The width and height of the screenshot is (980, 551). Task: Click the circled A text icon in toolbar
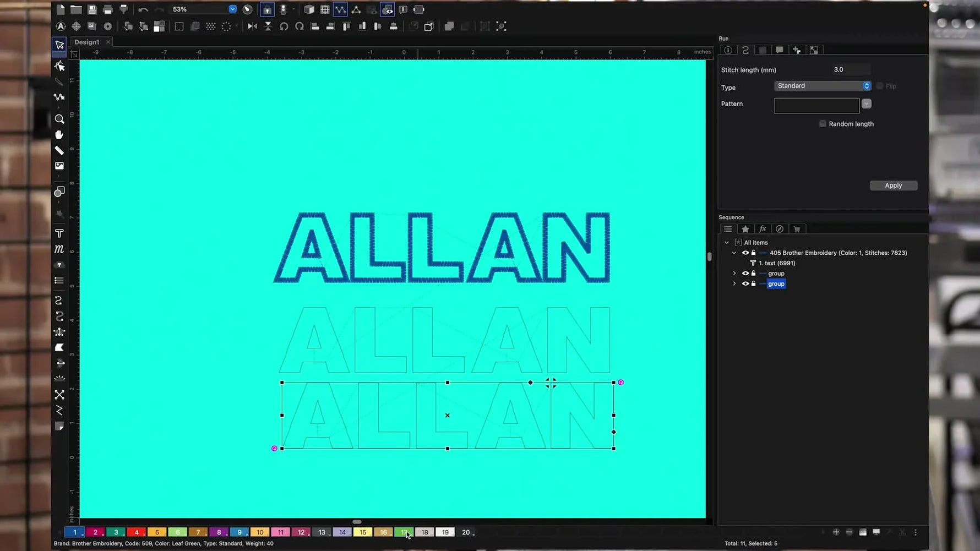click(x=61, y=26)
